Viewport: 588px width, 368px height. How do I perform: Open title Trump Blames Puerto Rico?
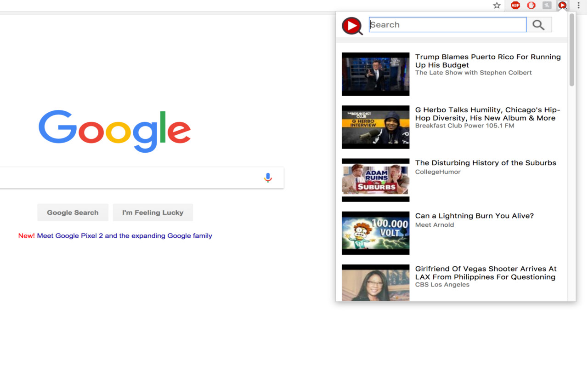pos(488,61)
